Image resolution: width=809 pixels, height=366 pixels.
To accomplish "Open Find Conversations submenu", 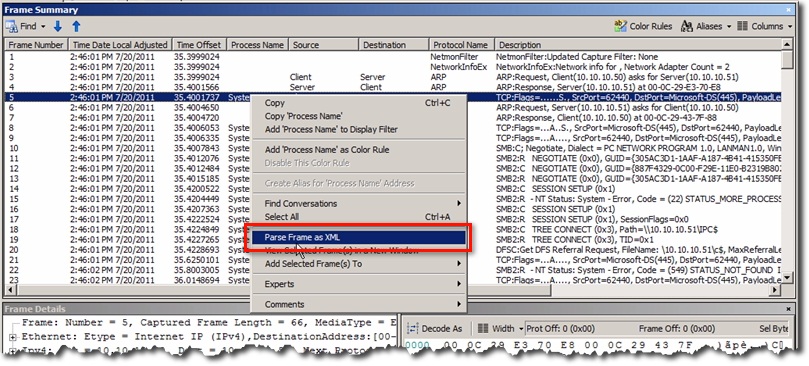I will pyautogui.click(x=359, y=203).
